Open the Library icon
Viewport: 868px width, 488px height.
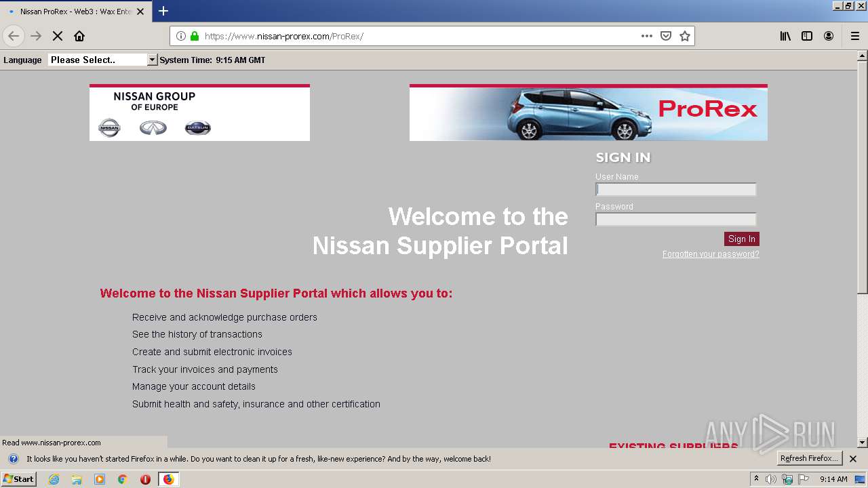(x=785, y=36)
